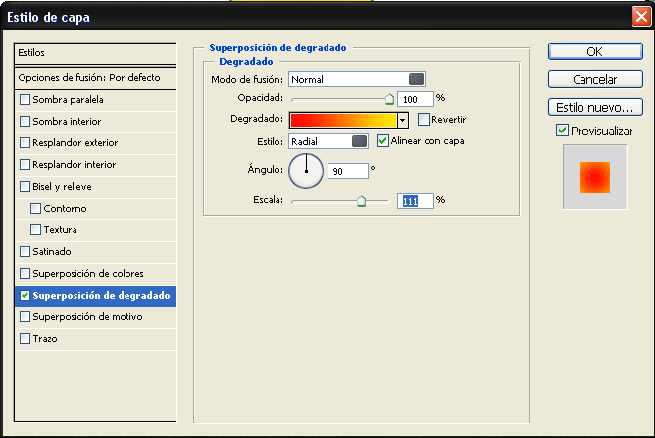Toggle Resplandor interior checkbox

point(25,165)
